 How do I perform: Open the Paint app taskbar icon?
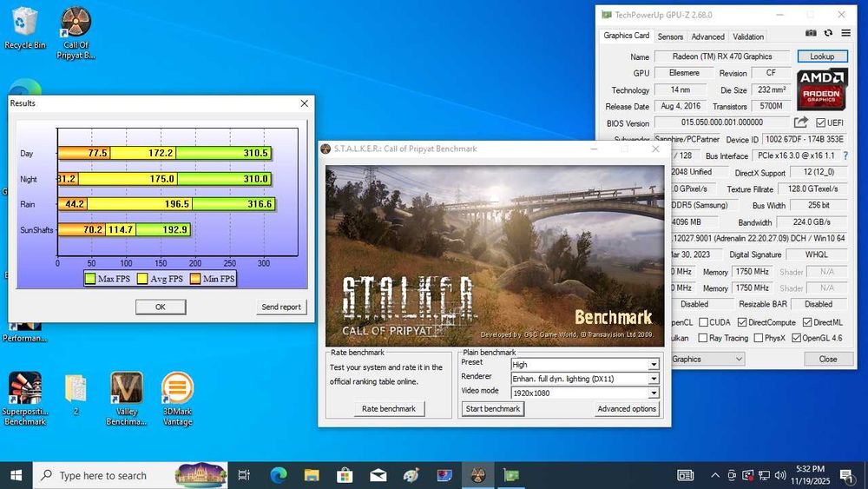pos(411,475)
